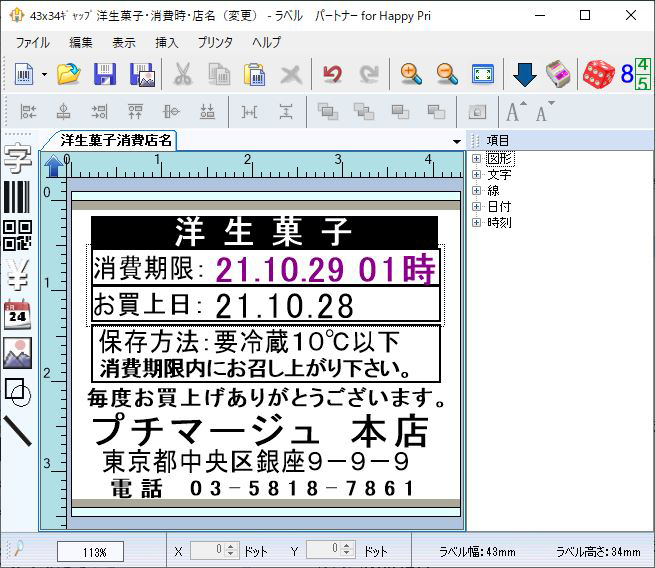Select the プチマージュ 本店 store name

pos(261,430)
